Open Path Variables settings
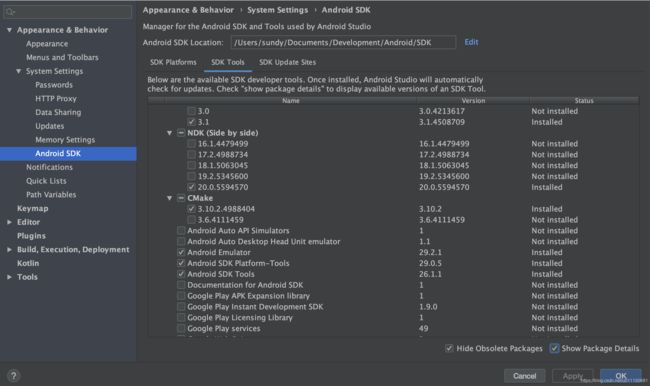650x386 pixels. pos(51,194)
